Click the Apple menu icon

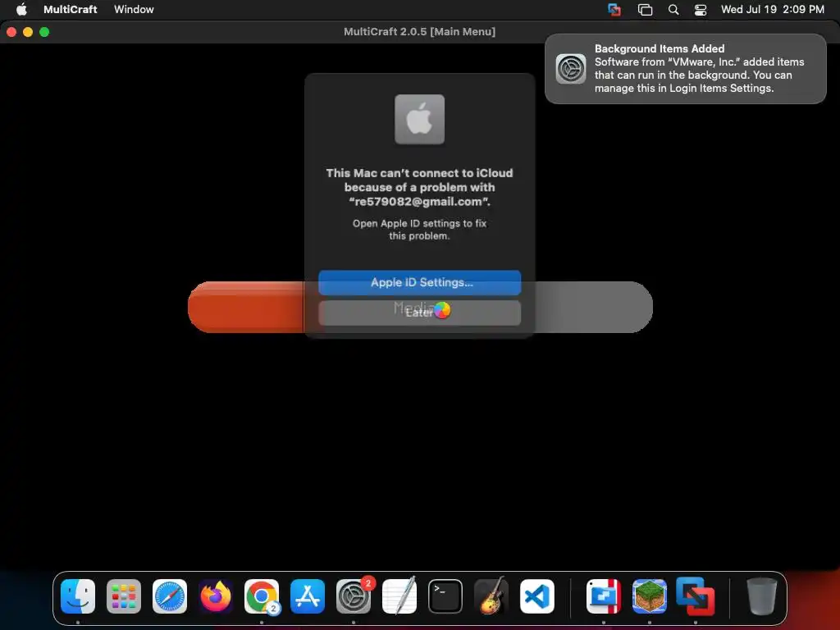coord(21,9)
